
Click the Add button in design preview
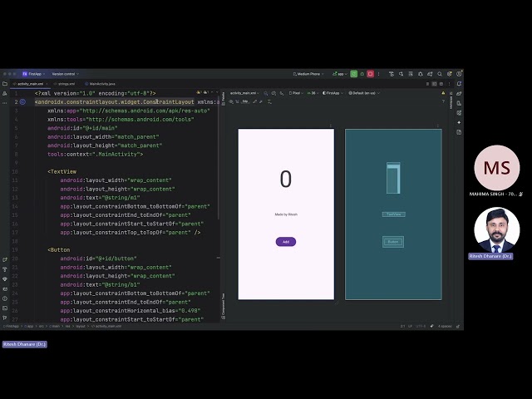coord(286,242)
